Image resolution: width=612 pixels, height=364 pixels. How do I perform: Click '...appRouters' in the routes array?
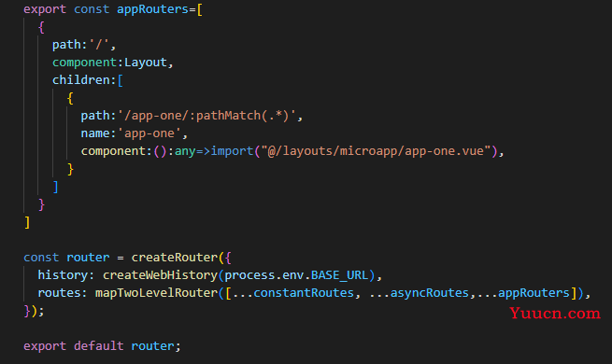523,293
